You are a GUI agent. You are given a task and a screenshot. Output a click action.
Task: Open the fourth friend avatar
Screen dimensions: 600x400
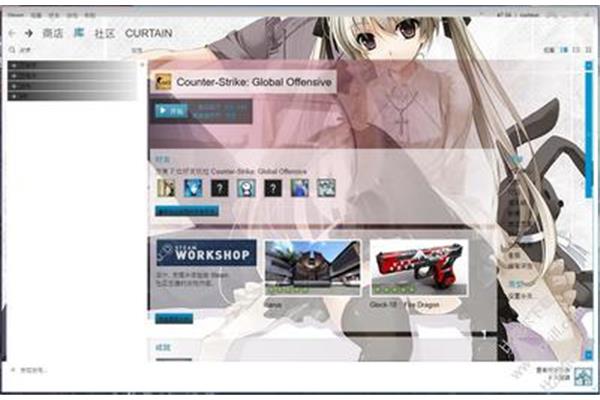point(246,188)
